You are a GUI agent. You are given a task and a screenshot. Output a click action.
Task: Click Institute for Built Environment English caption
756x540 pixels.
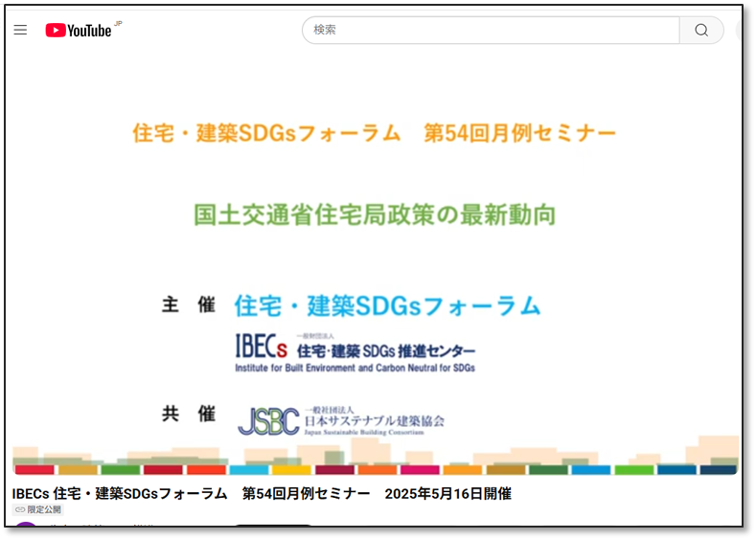[355, 368]
